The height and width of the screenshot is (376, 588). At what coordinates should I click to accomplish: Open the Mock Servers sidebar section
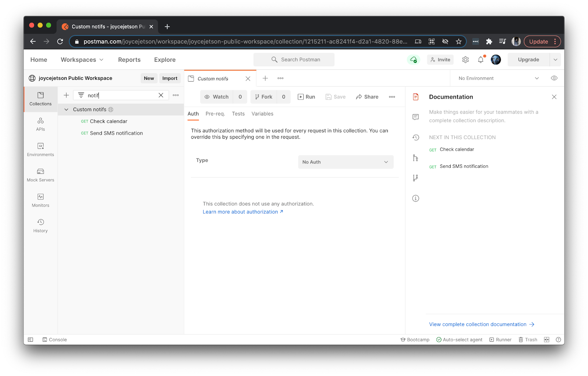pos(40,175)
